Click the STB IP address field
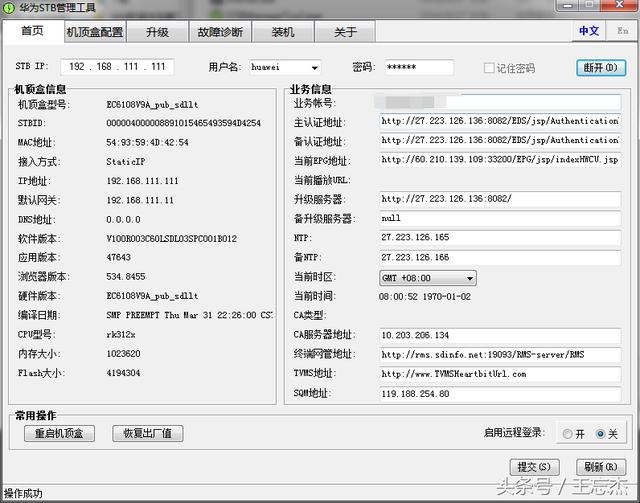 tap(117, 67)
